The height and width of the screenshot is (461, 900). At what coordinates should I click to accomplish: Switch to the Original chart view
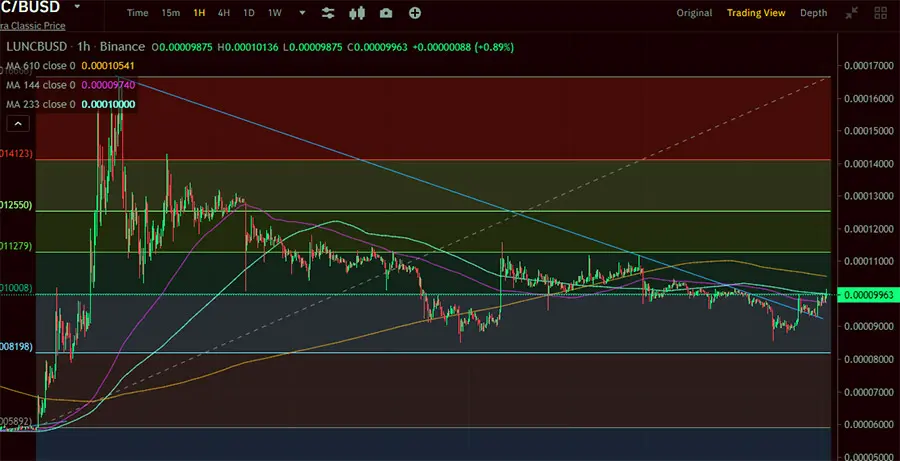694,13
